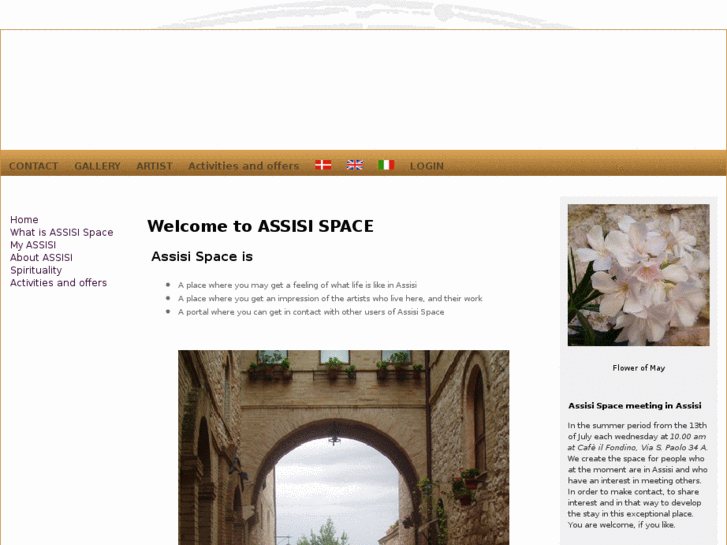Click bullet about what life is like in Assisi
This screenshot has height=545, width=727.
(297, 285)
